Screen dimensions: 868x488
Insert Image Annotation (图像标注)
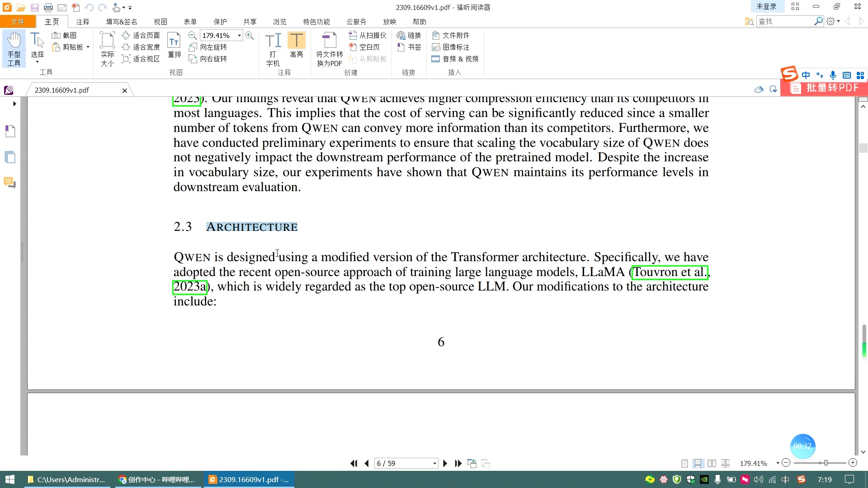pyautogui.click(x=451, y=47)
